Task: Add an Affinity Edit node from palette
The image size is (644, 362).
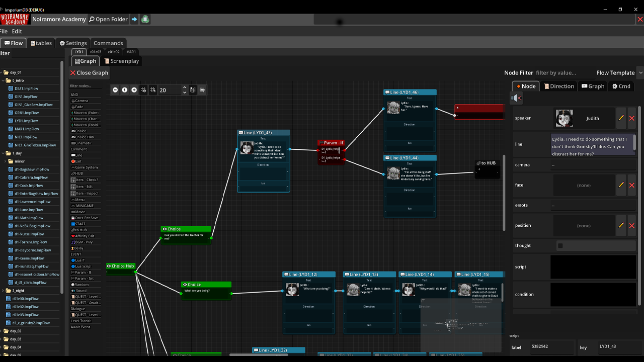Action: point(85,236)
